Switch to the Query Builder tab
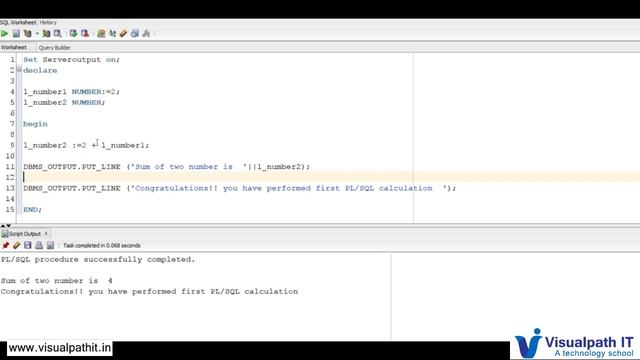Screen dimensions: 640x360 click(x=55, y=48)
